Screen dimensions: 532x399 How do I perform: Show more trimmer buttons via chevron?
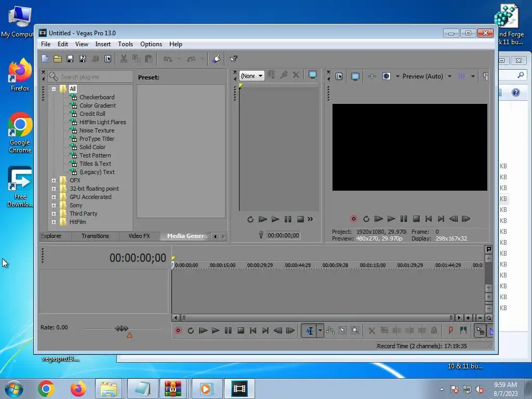(x=310, y=219)
